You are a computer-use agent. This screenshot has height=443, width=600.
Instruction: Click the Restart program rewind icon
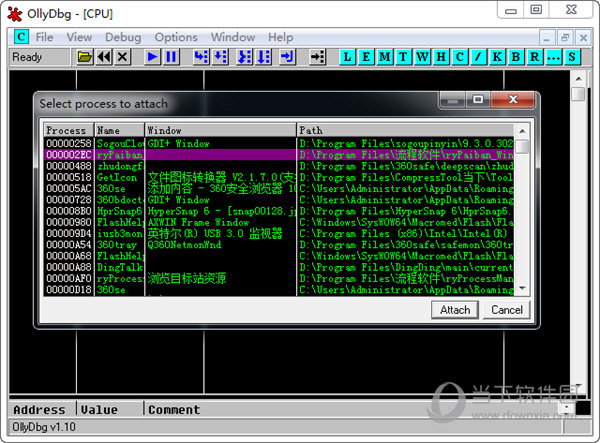104,57
